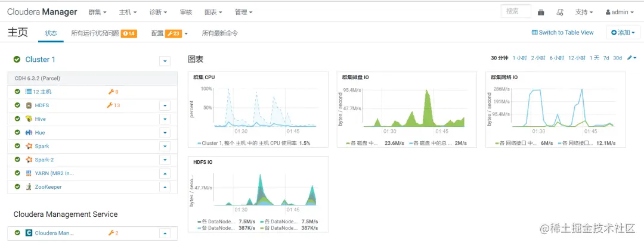Set chart range to 30 分钟
The width and height of the screenshot is (644, 243).
coord(500,58)
